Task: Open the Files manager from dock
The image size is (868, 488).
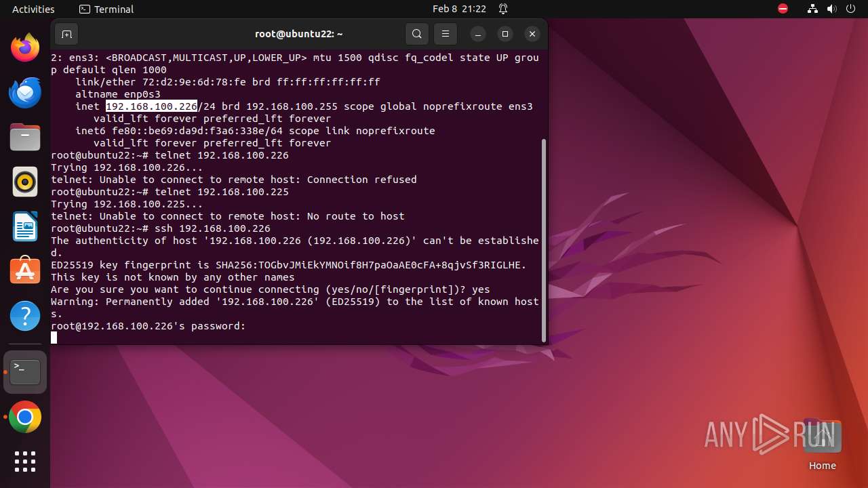Action: coord(25,138)
